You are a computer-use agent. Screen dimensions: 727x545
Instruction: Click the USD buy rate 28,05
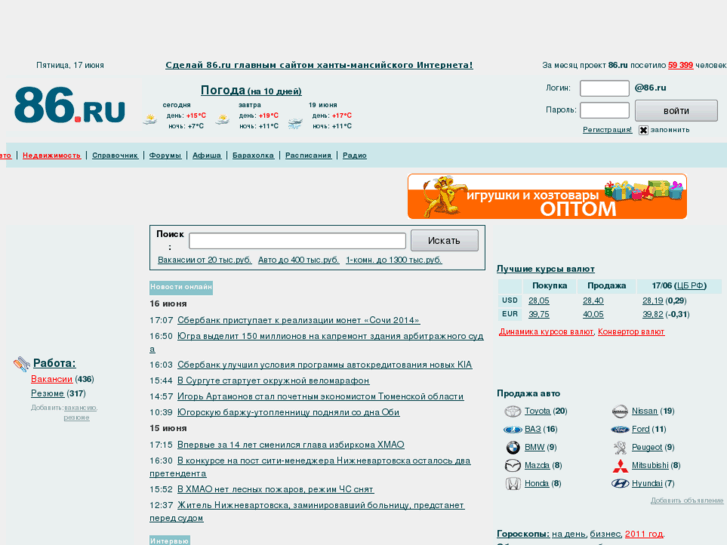[x=539, y=301]
